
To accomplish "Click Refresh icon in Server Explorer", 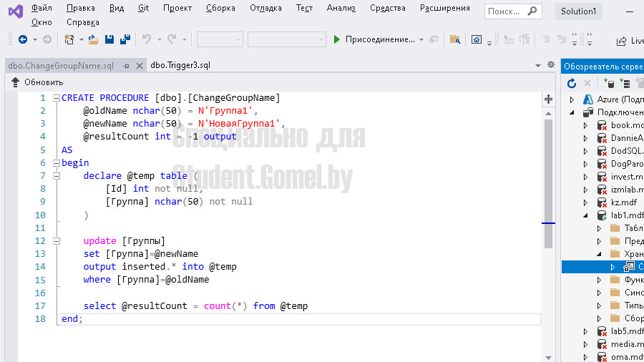I will coord(571,83).
